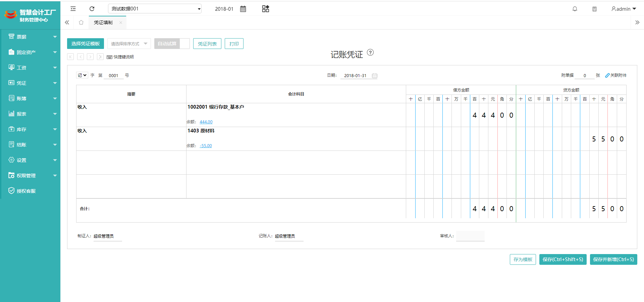Expand the 权限管理 sidebar menu
This screenshot has height=302, width=644.
click(31, 176)
